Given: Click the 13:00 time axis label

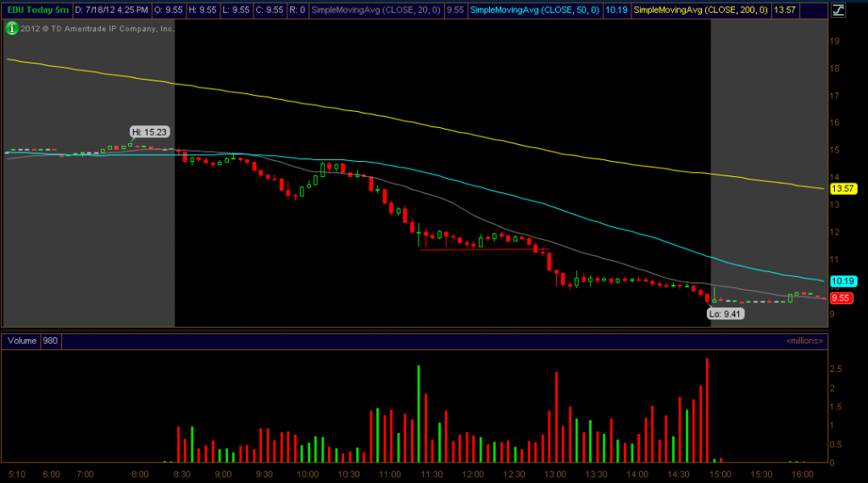Looking at the screenshot, I should pos(555,475).
